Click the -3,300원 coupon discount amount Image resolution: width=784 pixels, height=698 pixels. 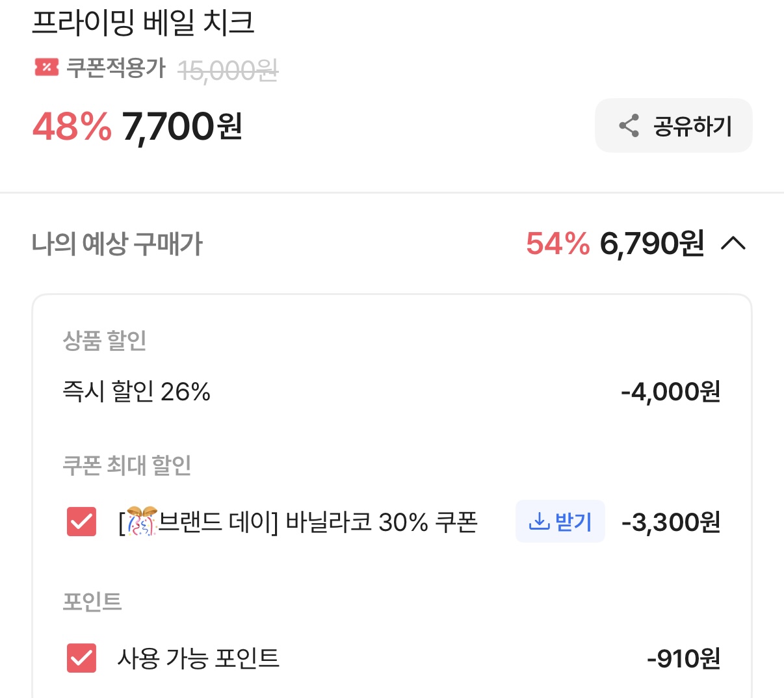[x=670, y=522]
